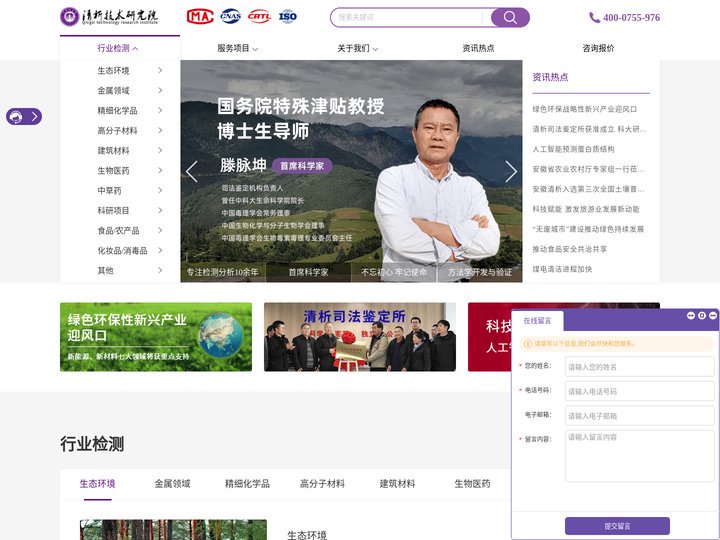This screenshot has height=540, width=720.
Task: Click the 电话号码 input field
Action: (639, 391)
